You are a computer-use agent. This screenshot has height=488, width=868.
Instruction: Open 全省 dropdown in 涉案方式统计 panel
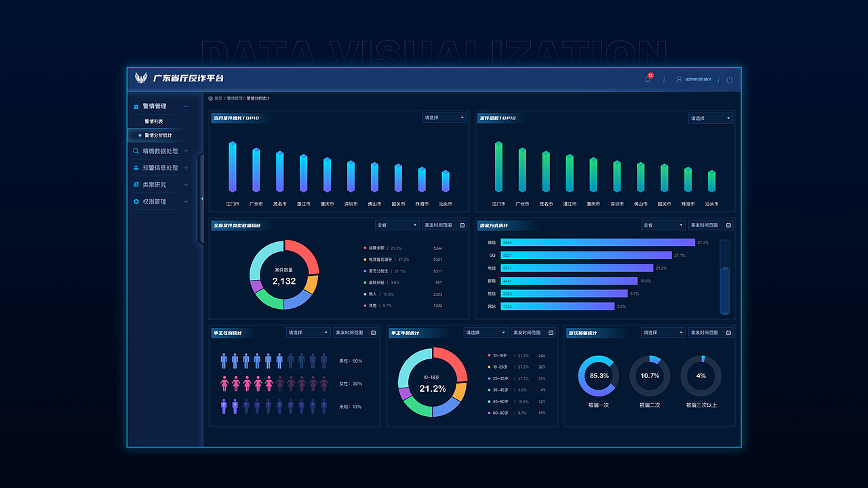click(664, 225)
